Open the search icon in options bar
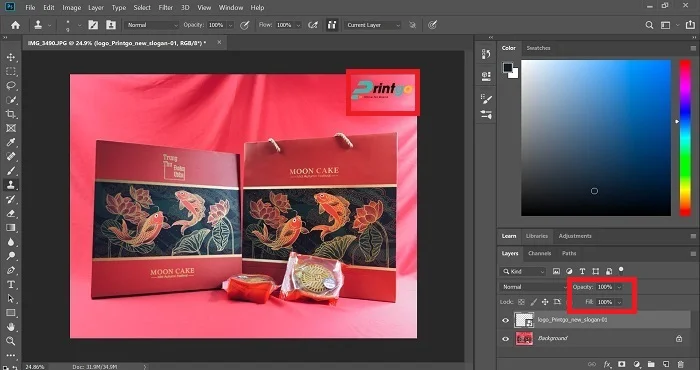This screenshot has width=700, height=370. pyautogui.click(x=649, y=25)
